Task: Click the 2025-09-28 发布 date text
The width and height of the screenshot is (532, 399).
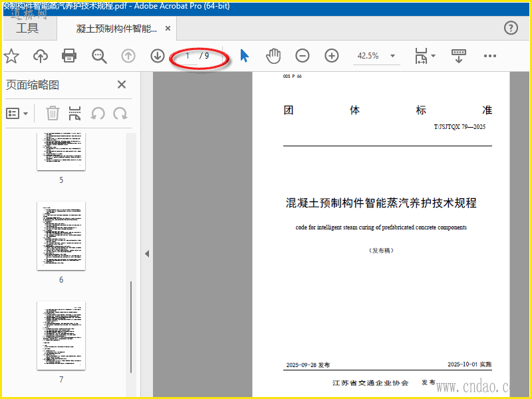Action: click(x=308, y=364)
